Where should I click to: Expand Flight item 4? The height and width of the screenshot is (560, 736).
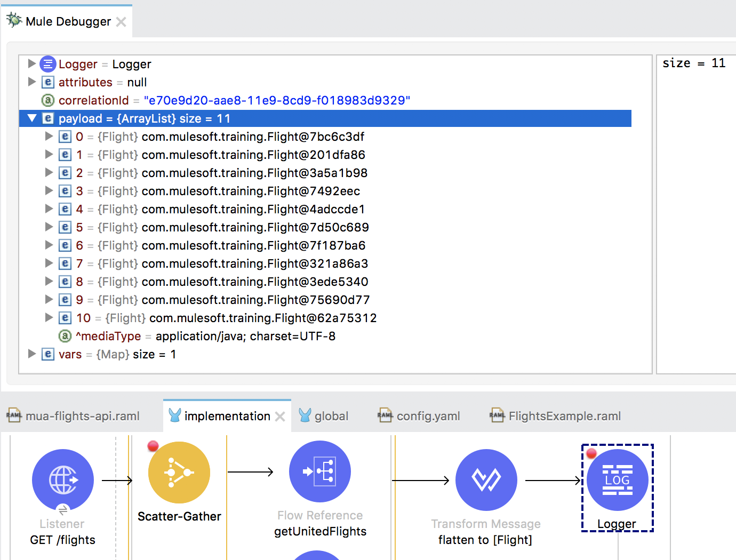pyautogui.click(x=49, y=209)
